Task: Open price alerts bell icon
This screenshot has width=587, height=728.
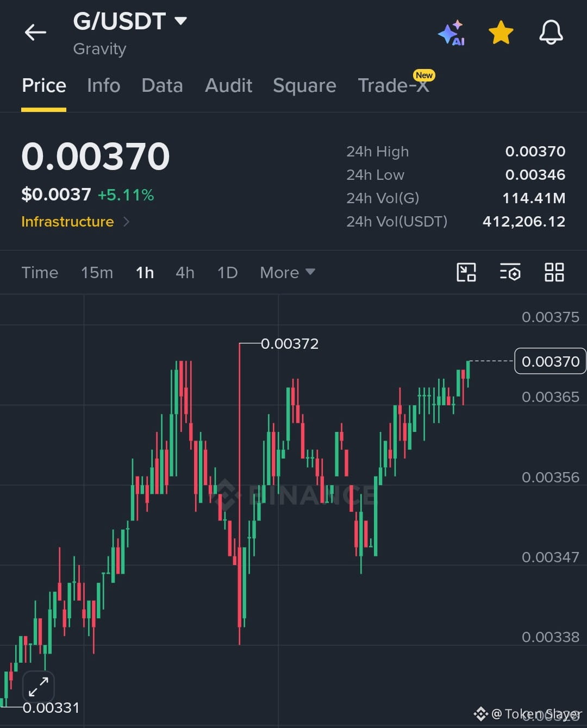Action: click(551, 33)
